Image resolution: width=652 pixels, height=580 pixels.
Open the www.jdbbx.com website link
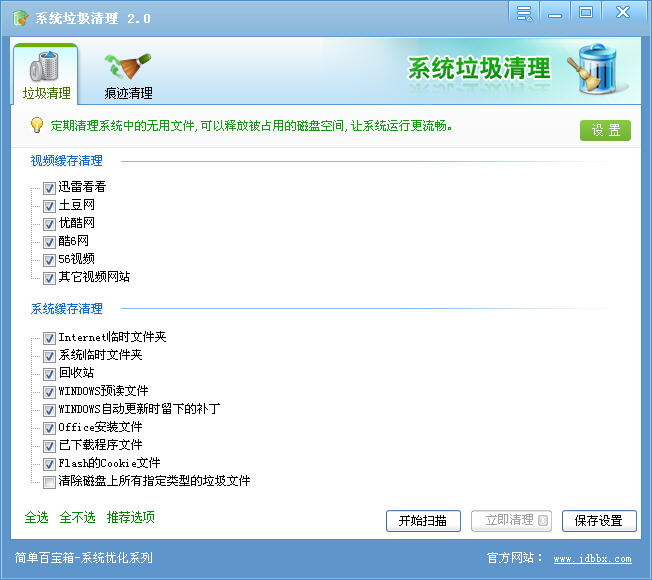point(592,559)
